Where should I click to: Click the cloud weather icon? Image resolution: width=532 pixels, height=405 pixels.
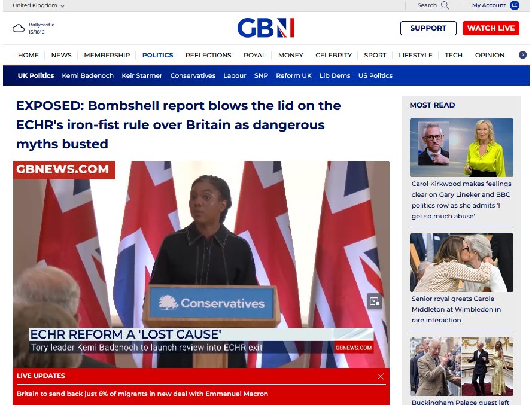(19, 28)
